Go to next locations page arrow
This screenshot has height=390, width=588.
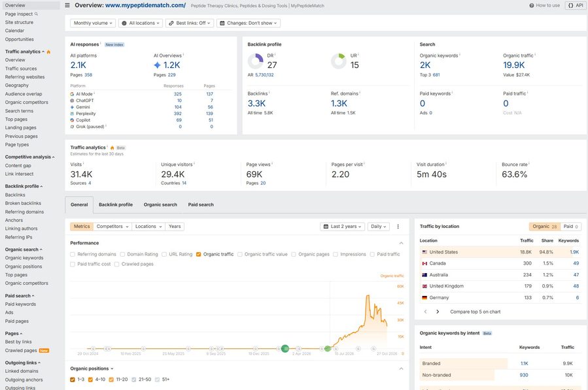click(438, 312)
